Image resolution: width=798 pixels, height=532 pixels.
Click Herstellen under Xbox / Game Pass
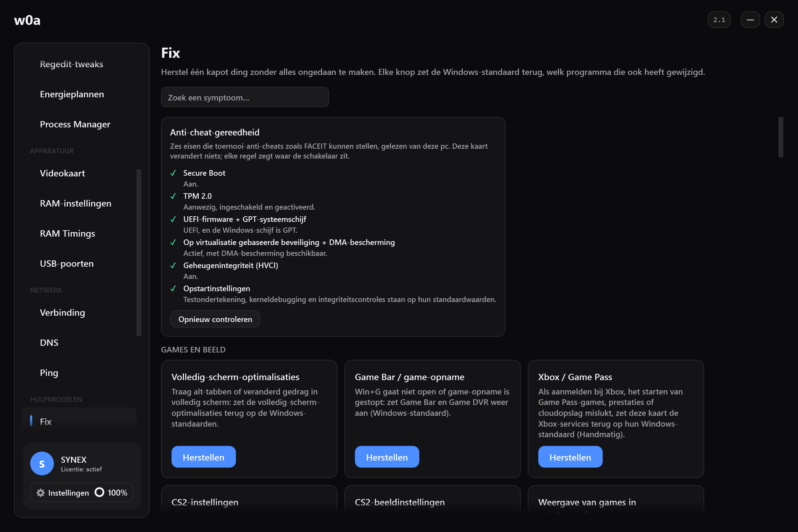570,457
